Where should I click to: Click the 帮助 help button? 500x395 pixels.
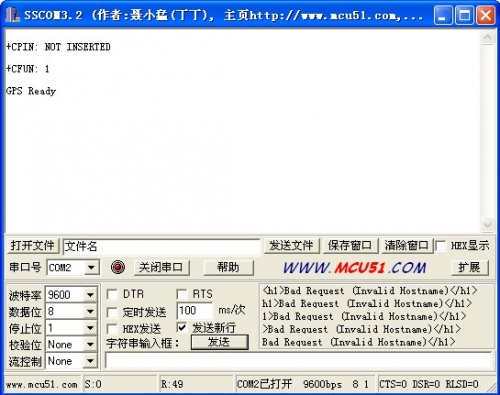click(228, 268)
